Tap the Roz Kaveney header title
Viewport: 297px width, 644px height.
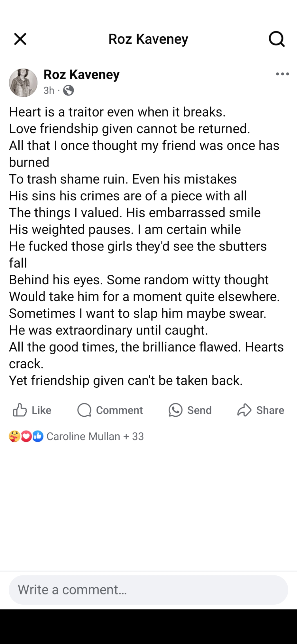pos(148,39)
